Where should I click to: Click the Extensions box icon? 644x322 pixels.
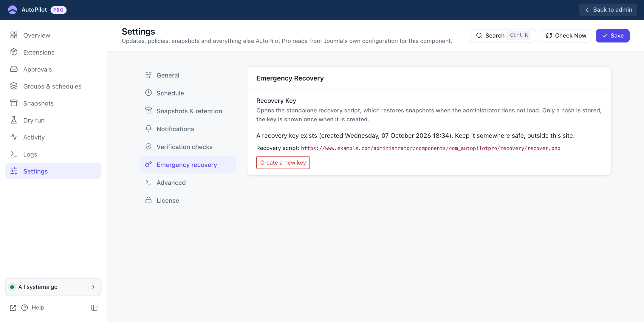(14, 52)
